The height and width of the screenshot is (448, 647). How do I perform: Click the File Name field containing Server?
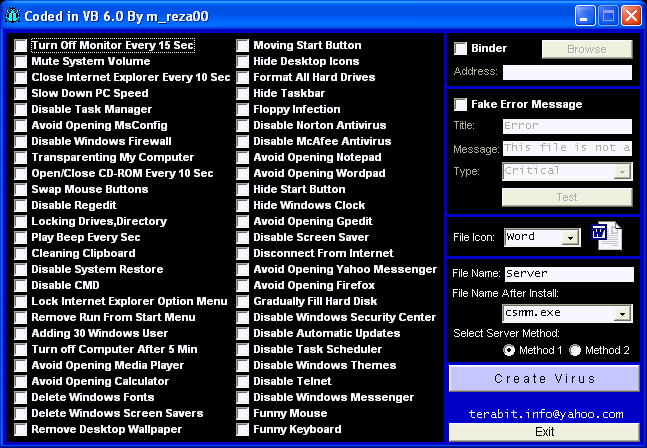coord(568,273)
